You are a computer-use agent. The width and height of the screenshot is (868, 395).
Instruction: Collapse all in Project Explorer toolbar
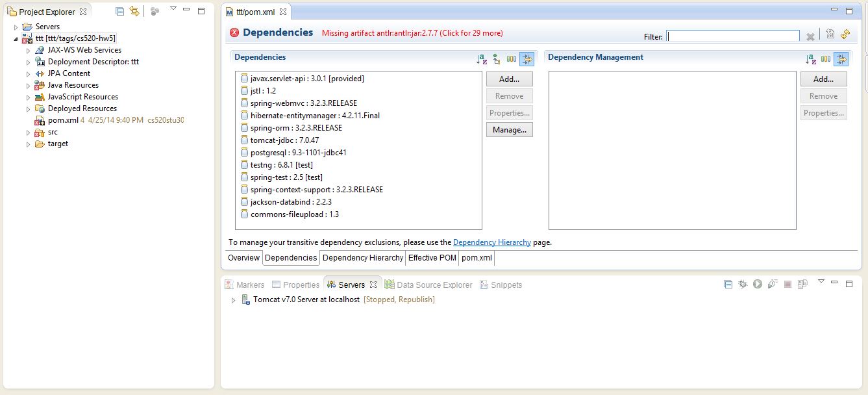[119, 11]
